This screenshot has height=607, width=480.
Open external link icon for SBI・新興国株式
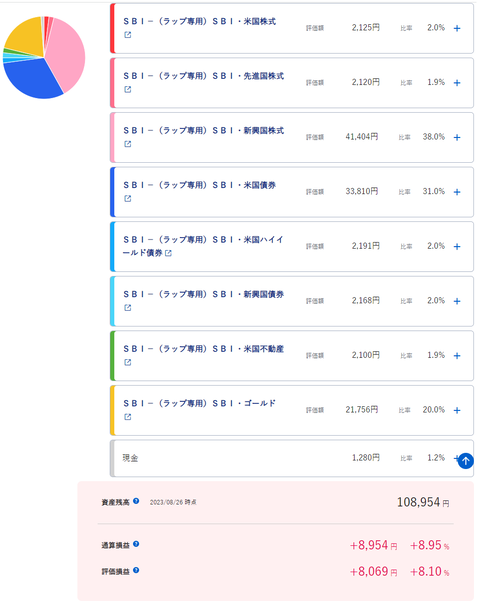click(127, 144)
